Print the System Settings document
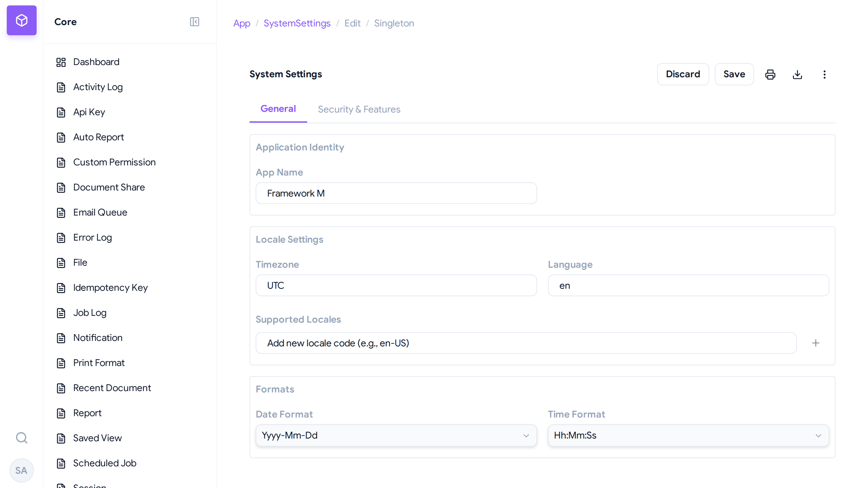868x488 pixels. tap(770, 74)
